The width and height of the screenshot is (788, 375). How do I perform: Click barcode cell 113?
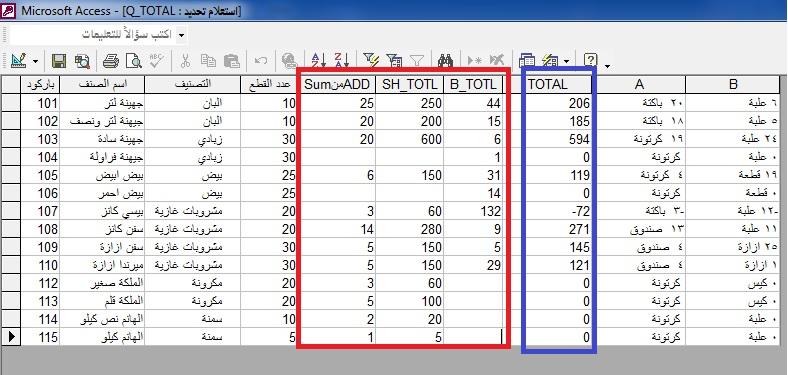click(41, 301)
